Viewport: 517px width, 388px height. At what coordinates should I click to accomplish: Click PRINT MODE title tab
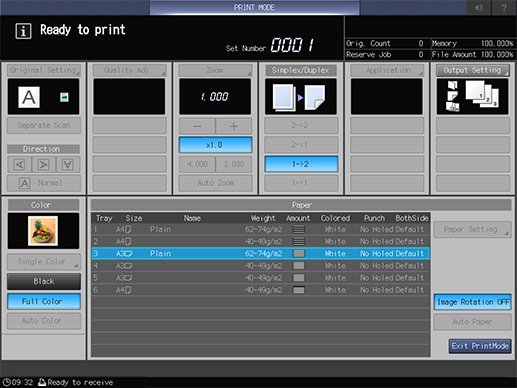coord(254,7)
